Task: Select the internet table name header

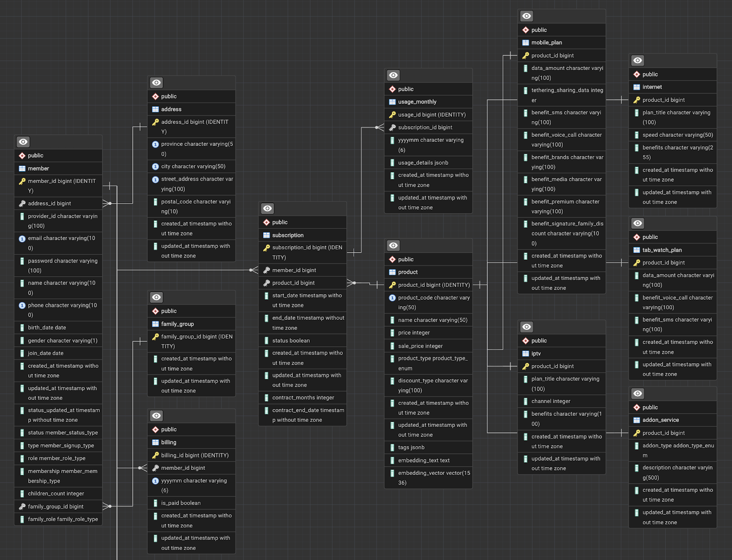Action: point(652,87)
